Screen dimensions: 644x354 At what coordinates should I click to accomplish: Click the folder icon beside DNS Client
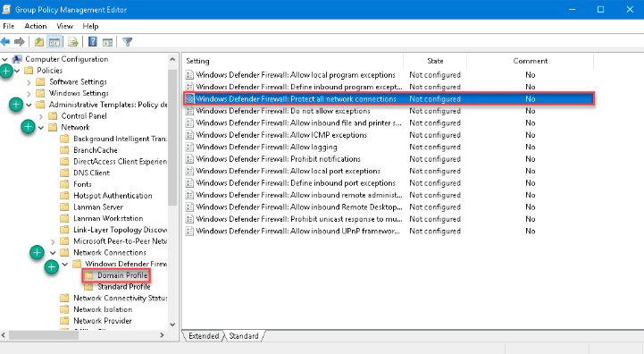[64, 173]
